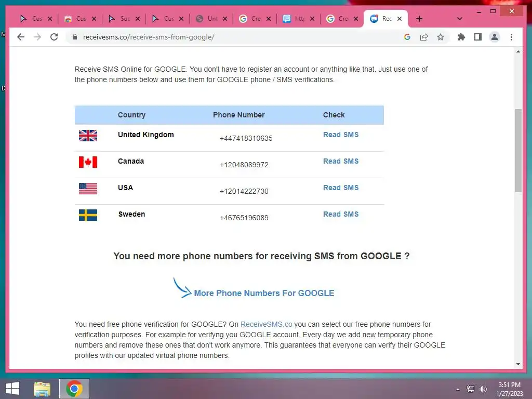Reload the page with the refresh icon
The width and height of the screenshot is (532, 399).
[x=54, y=37]
